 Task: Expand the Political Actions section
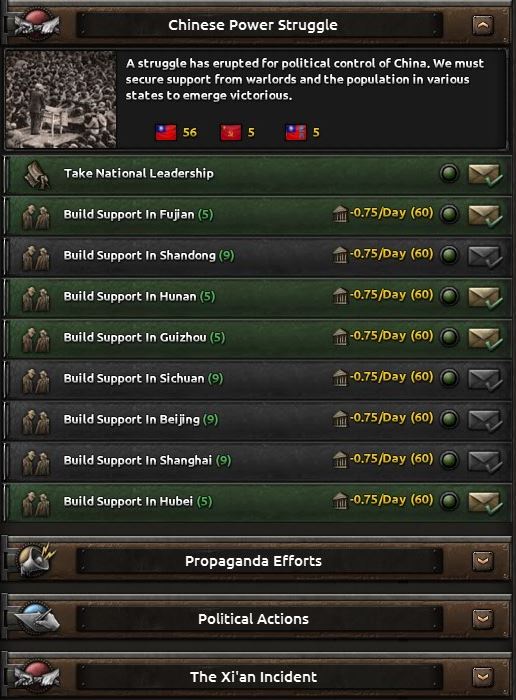tap(483, 619)
